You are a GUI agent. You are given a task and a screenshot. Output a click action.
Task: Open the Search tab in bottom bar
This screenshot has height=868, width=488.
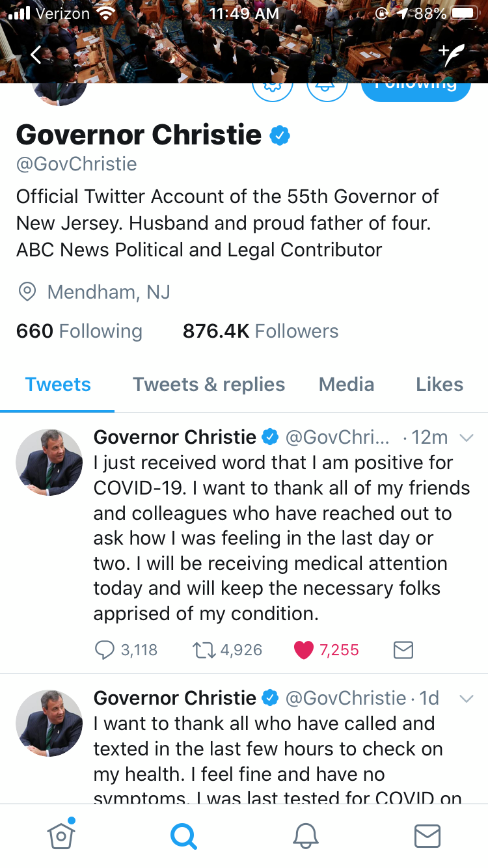tap(183, 835)
